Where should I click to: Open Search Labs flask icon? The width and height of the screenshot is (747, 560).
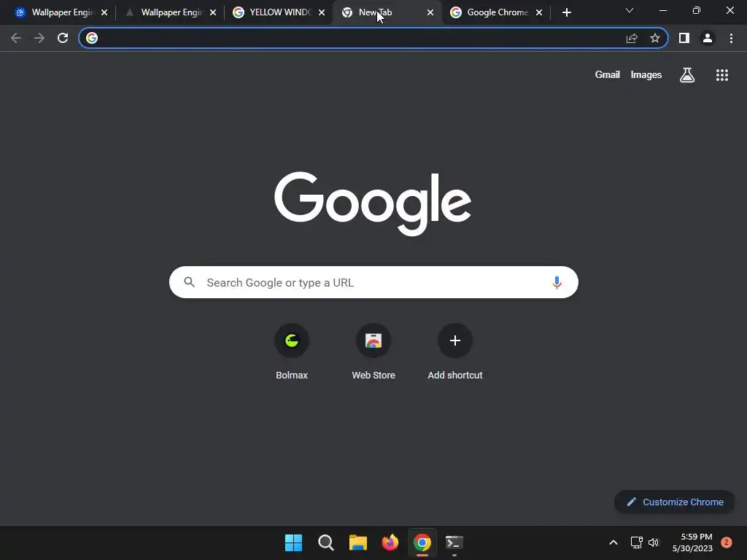tap(687, 75)
